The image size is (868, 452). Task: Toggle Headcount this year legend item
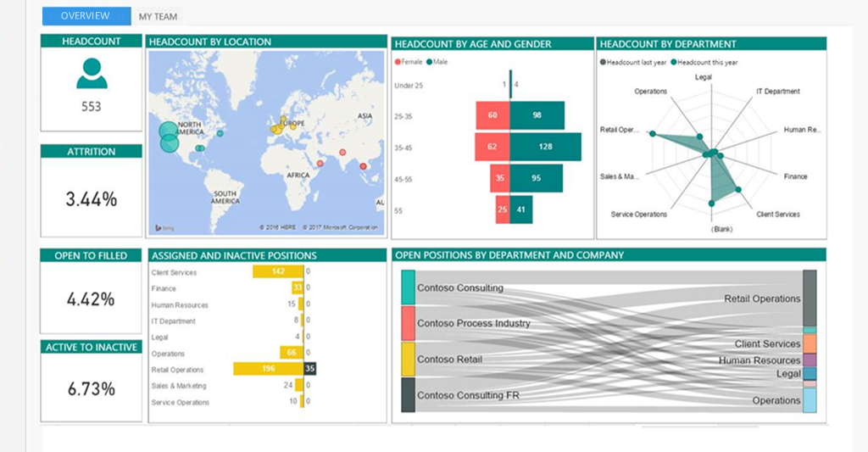point(704,63)
